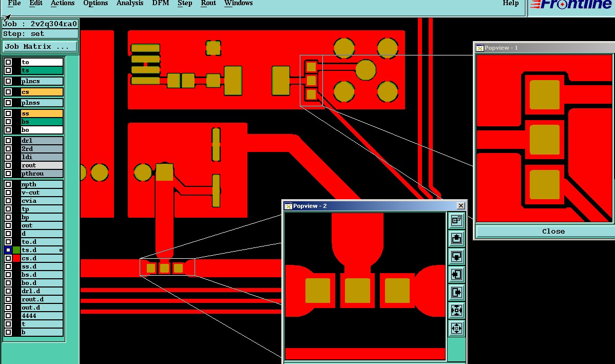Select the ldi layer name
This screenshot has height=364, width=615.
42,157
